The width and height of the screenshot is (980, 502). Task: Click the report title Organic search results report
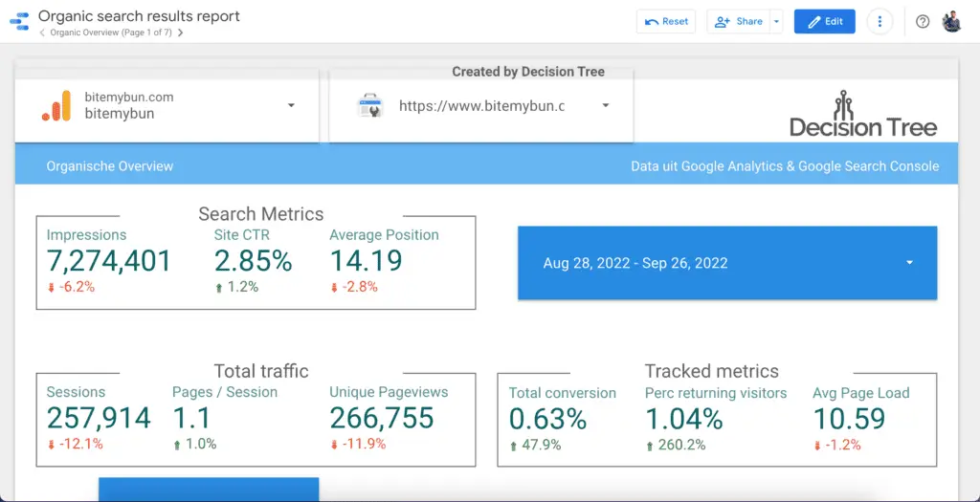coord(139,16)
